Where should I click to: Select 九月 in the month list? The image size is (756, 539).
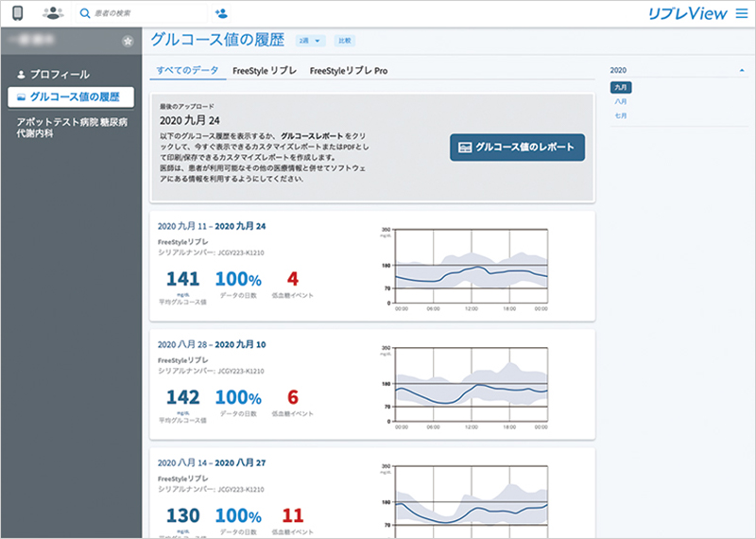pyautogui.click(x=621, y=87)
